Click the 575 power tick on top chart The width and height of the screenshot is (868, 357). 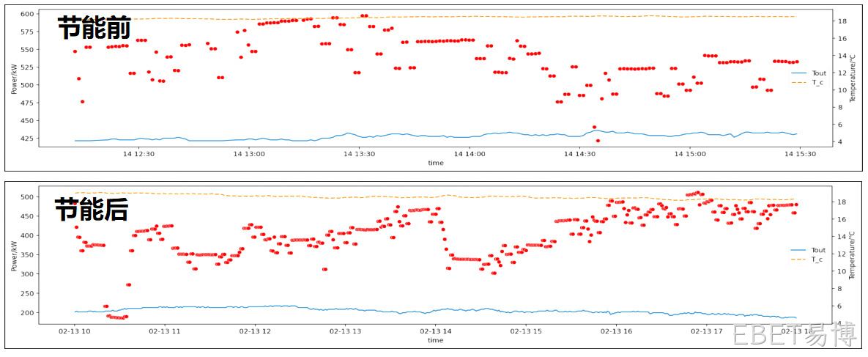point(28,32)
